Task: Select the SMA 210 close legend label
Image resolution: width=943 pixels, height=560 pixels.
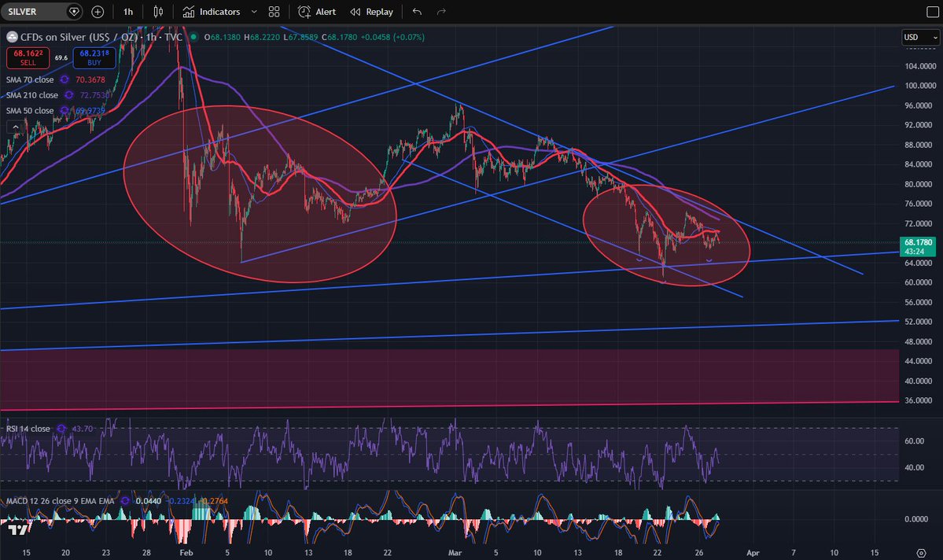Action: (x=32, y=95)
